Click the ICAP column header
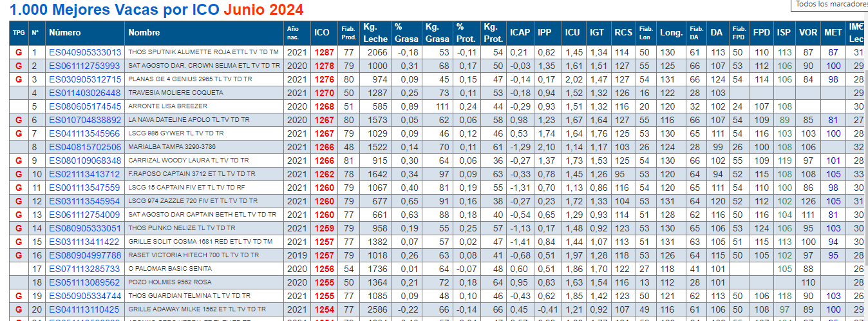This screenshot has width=868, height=321. pyautogui.click(x=520, y=32)
